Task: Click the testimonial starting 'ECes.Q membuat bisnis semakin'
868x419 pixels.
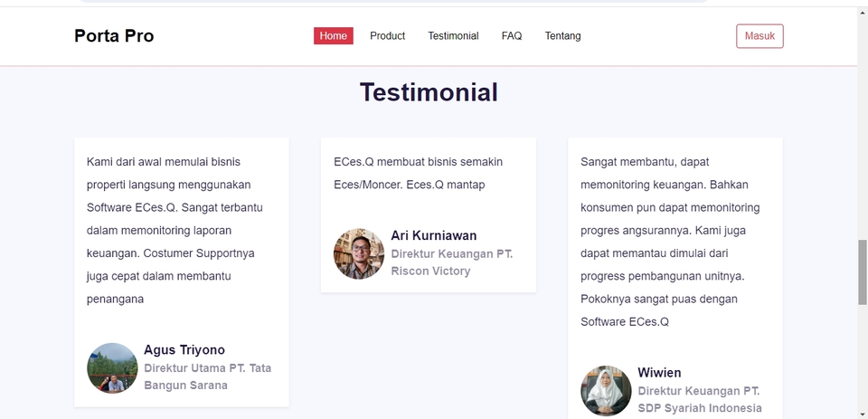Action: (x=418, y=173)
